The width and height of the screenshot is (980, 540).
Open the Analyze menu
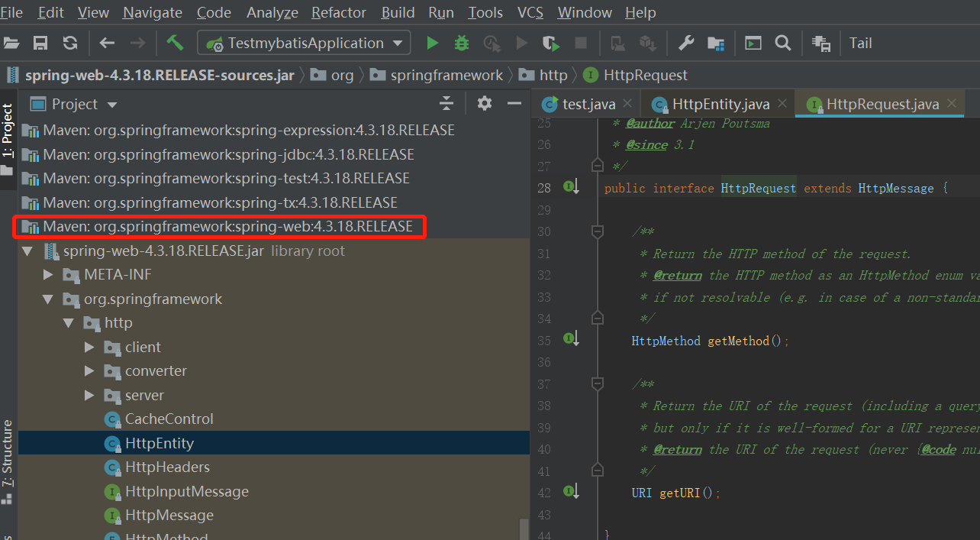point(272,12)
